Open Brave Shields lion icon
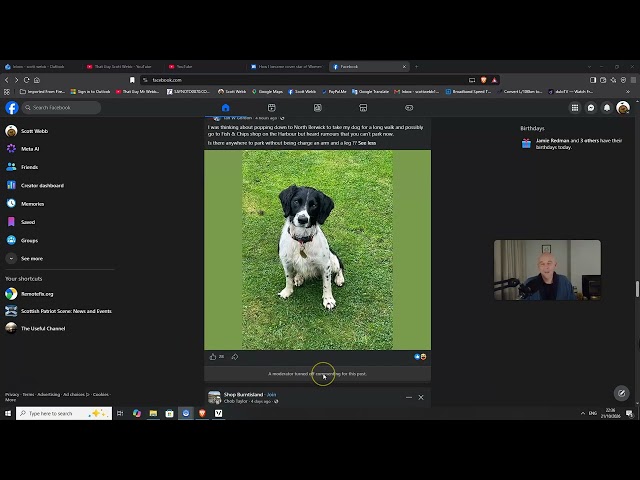The image size is (640, 480). pos(483,80)
